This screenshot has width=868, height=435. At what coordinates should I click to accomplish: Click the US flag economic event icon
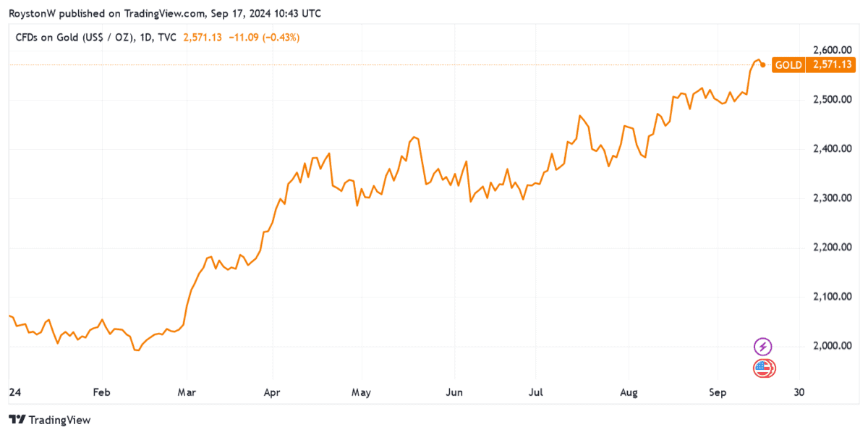[763, 368]
